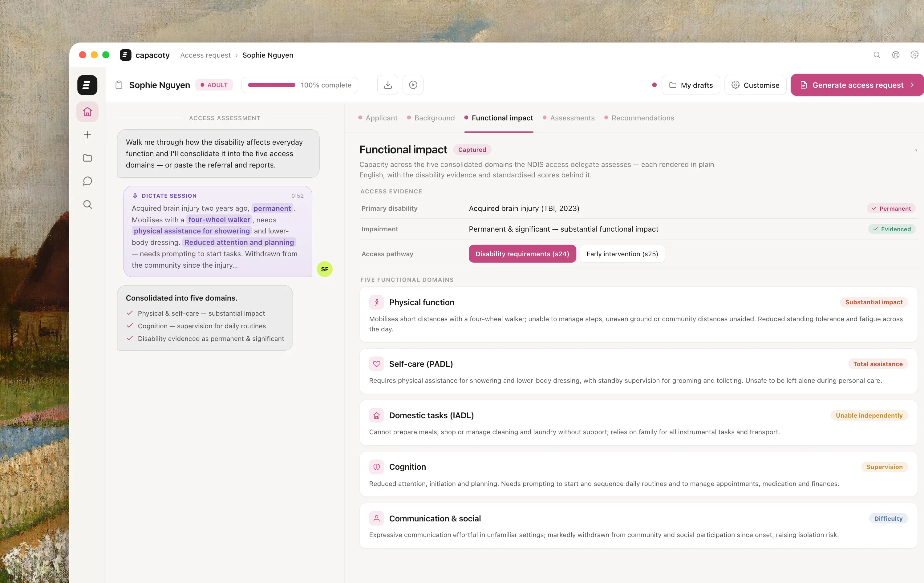The height and width of the screenshot is (583, 924).
Task: Click the capacoty logo in title bar
Action: tap(125, 55)
